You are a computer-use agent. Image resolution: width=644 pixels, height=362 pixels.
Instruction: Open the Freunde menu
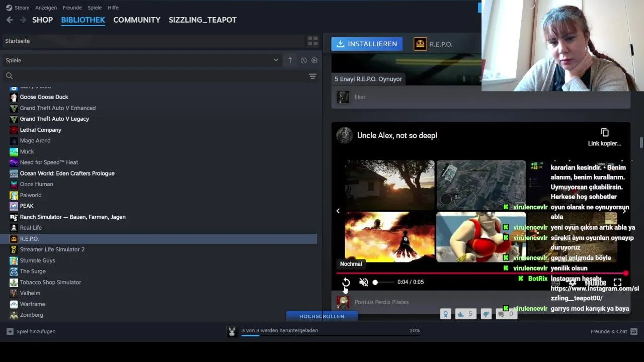coord(72,8)
